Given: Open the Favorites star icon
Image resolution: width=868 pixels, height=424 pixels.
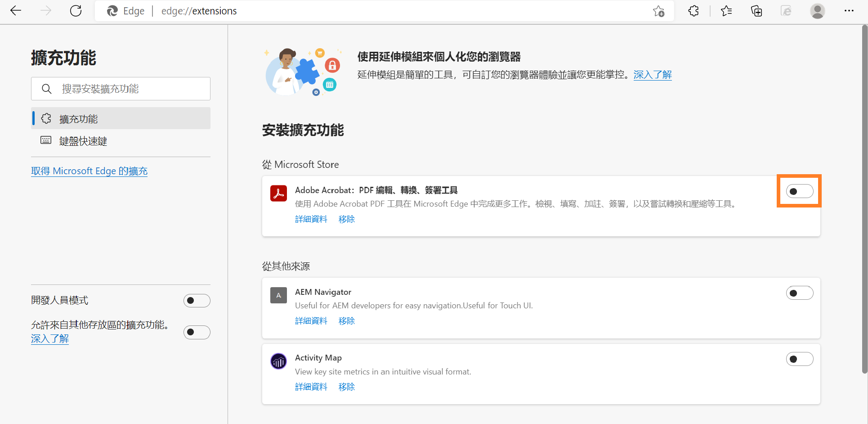Looking at the screenshot, I should [725, 10].
